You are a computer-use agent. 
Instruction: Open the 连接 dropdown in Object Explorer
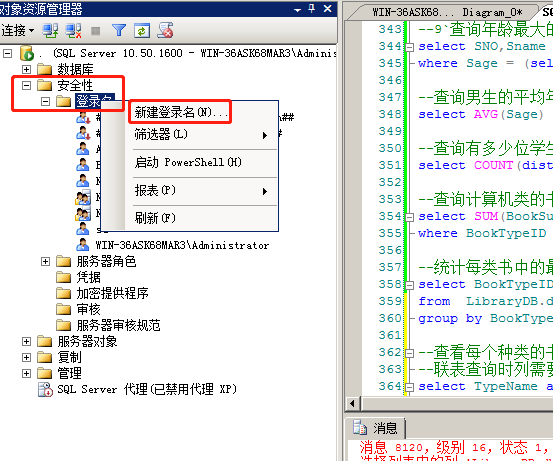click(18, 31)
